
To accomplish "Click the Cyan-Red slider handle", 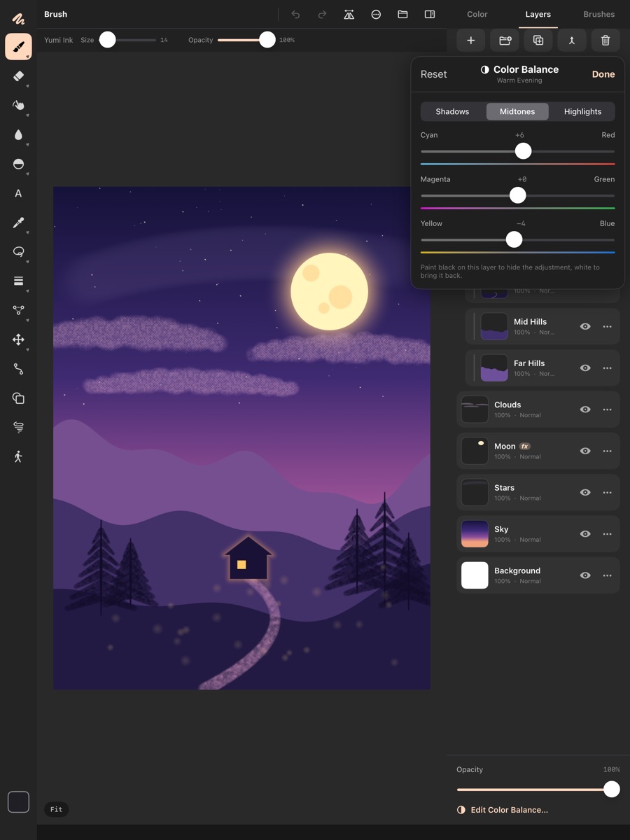I will click(x=523, y=151).
